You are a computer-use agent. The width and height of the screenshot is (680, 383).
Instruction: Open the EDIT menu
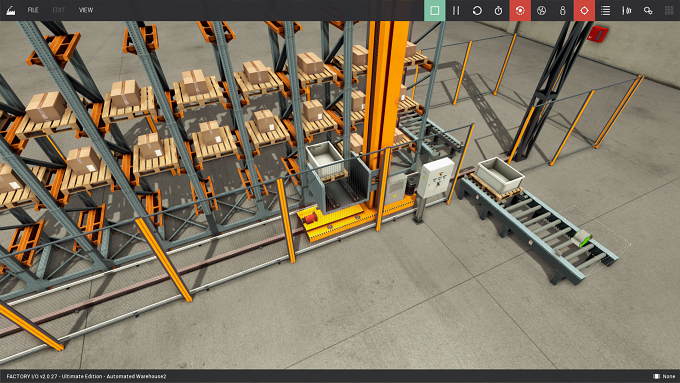(59, 10)
